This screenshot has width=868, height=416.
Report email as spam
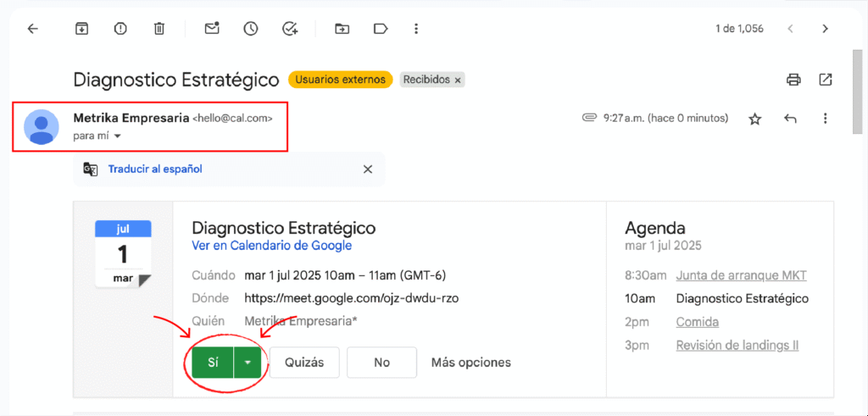tap(120, 29)
